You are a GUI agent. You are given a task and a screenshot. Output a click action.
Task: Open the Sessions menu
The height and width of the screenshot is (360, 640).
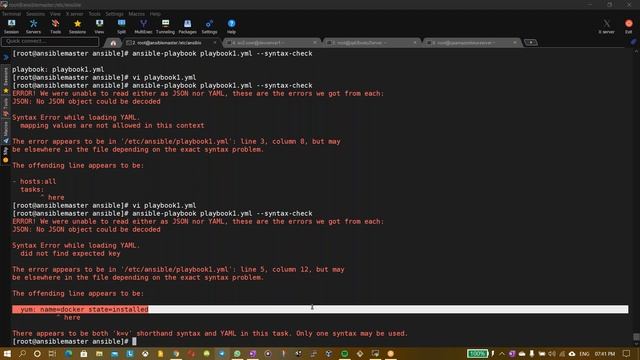tap(36, 14)
